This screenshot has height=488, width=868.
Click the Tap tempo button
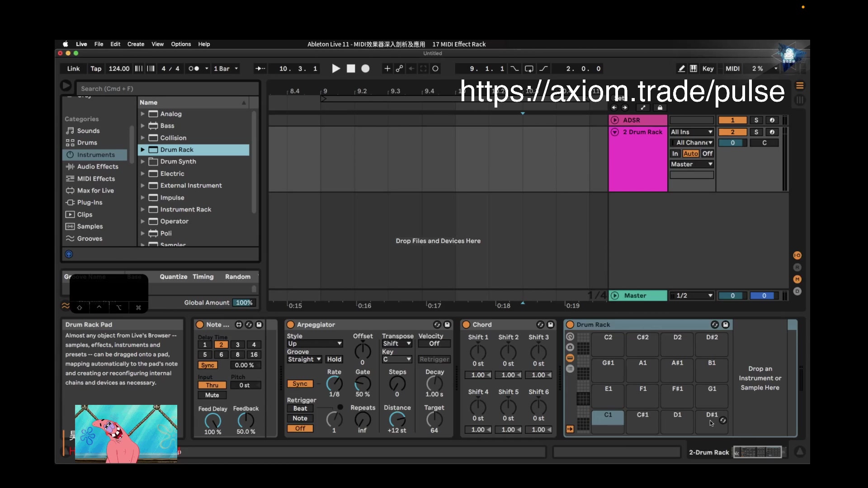point(96,69)
